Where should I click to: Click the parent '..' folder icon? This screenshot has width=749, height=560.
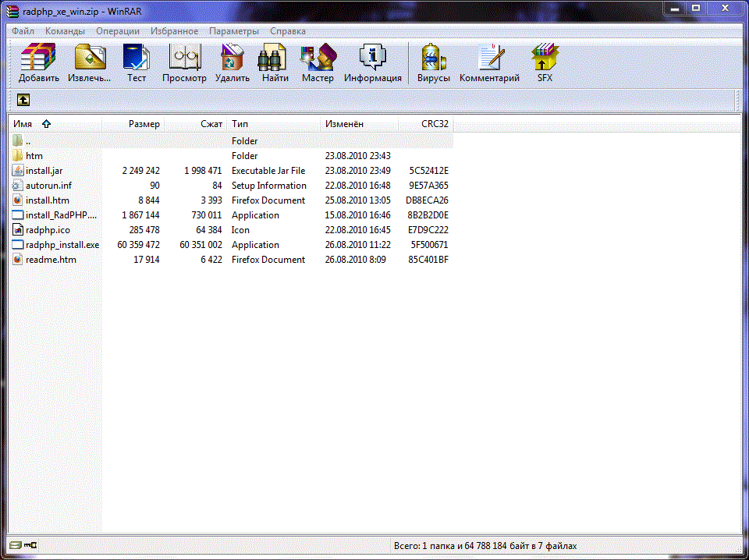[18, 141]
